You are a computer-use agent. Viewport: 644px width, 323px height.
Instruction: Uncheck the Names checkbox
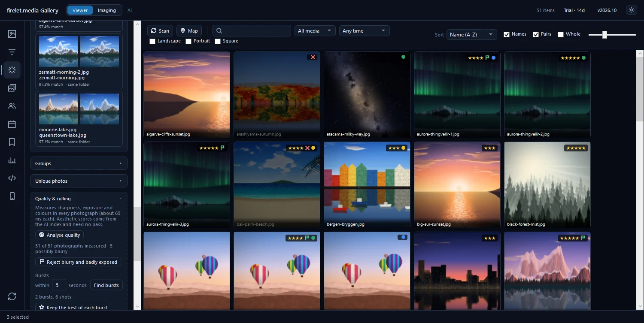[507, 34]
